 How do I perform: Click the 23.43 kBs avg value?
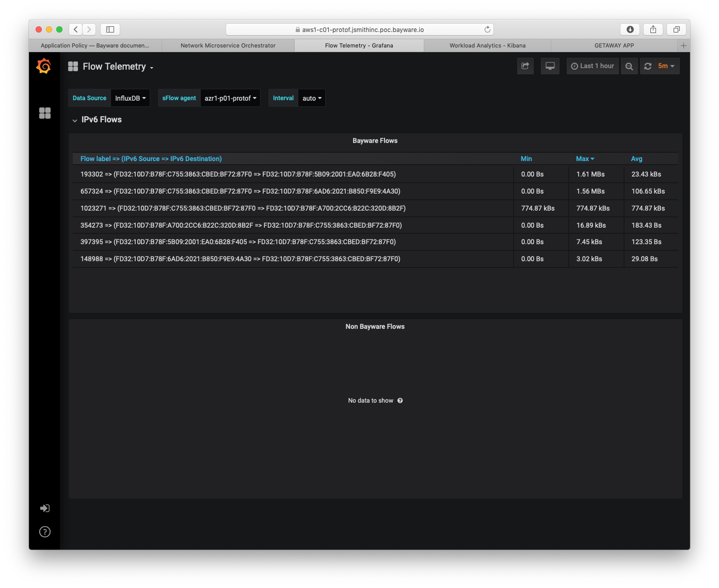click(646, 174)
